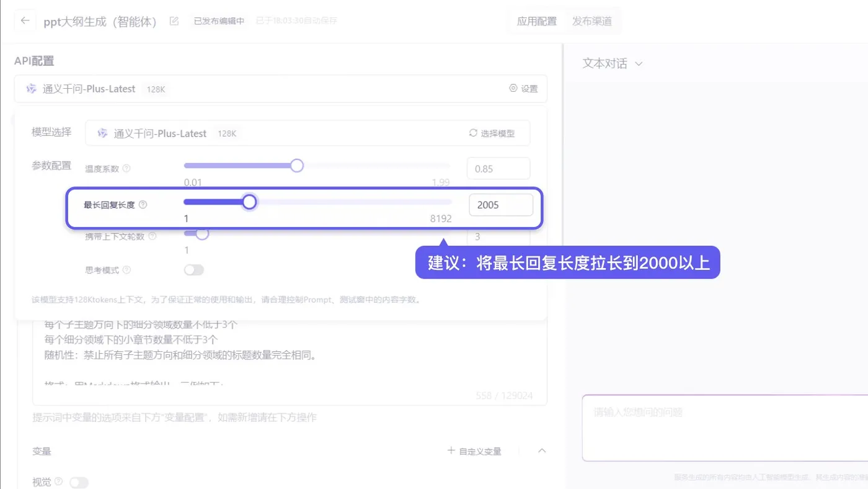Click the 已于18:03:30自动保存 text
Viewport: 868px width, 489px height.
click(x=296, y=21)
